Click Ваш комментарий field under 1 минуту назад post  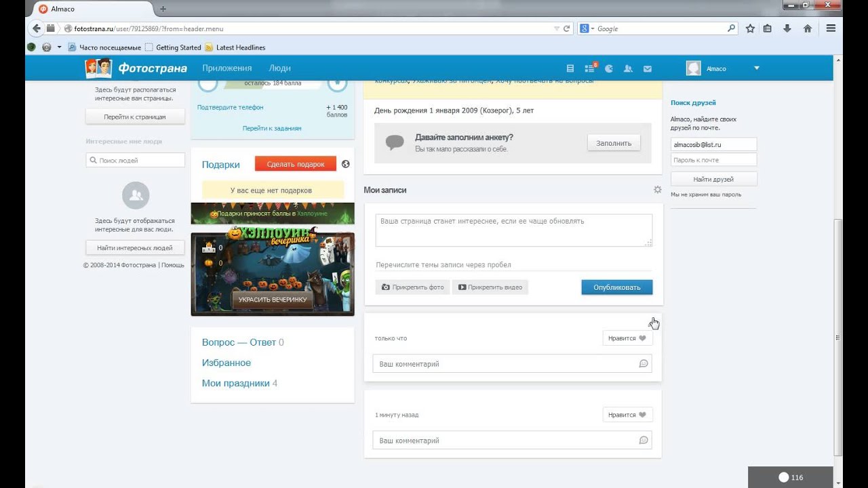click(512, 441)
